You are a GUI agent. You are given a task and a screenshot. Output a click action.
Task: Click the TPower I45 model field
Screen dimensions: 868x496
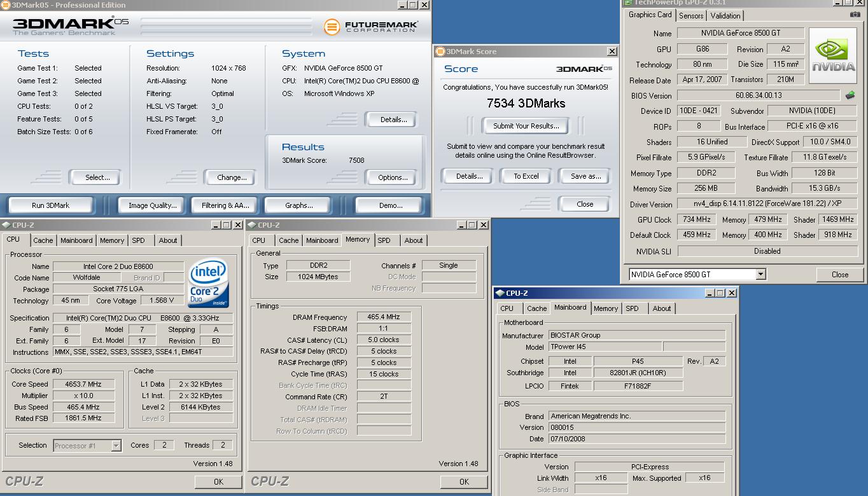605,347
